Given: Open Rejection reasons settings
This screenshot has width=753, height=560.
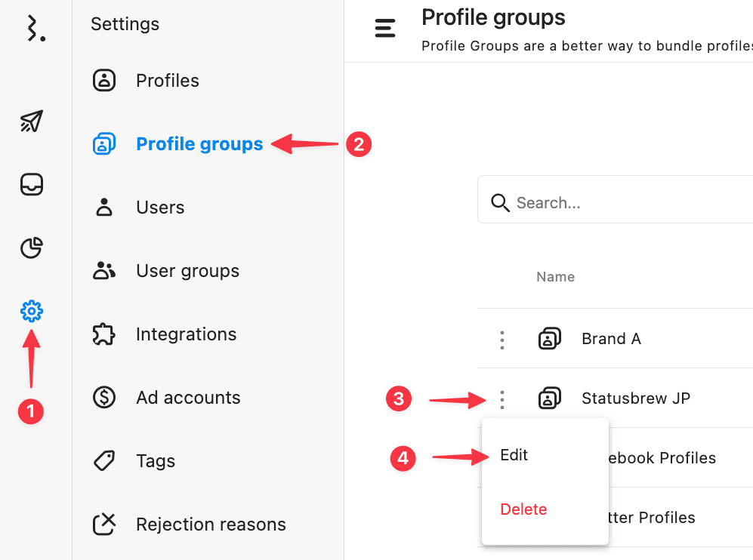Looking at the screenshot, I should pyautogui.click(x=211, y=525).
